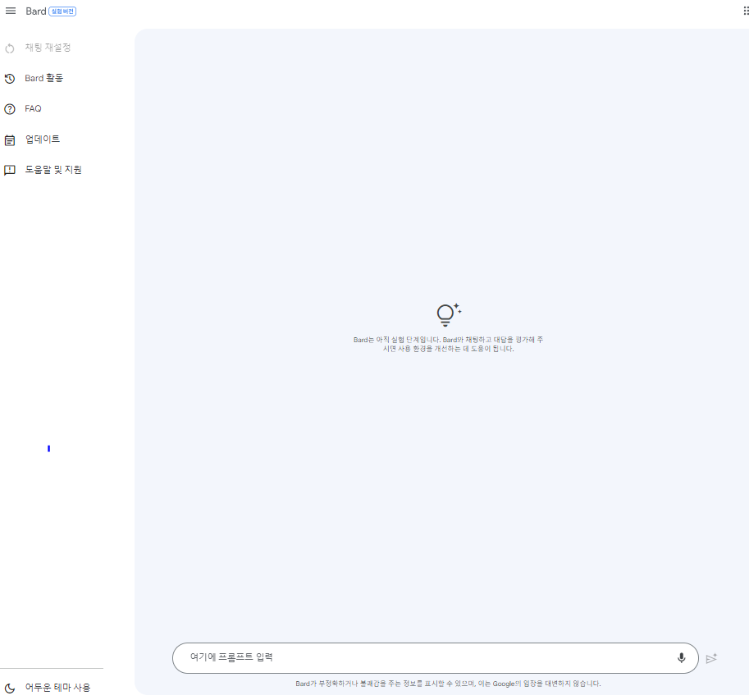Open 도움말 및 지원 menu item
This screenshot has height=700, width=749.
pos(53,170)
